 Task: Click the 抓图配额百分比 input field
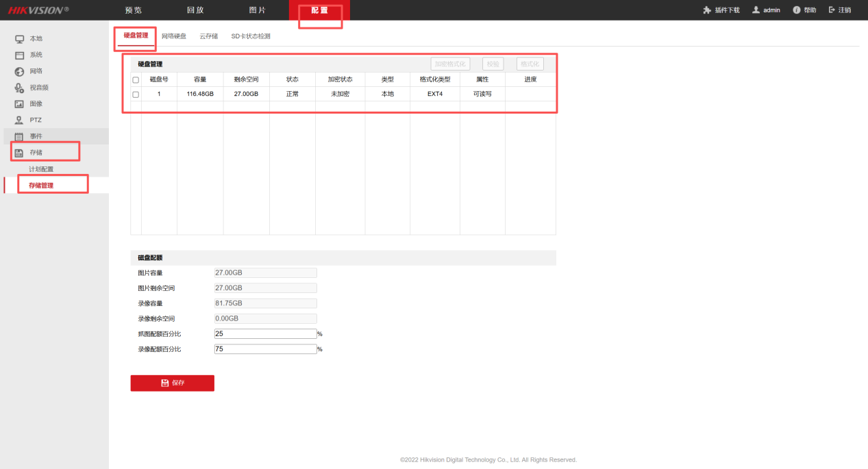pyautogui.click(x=265, y=334)
